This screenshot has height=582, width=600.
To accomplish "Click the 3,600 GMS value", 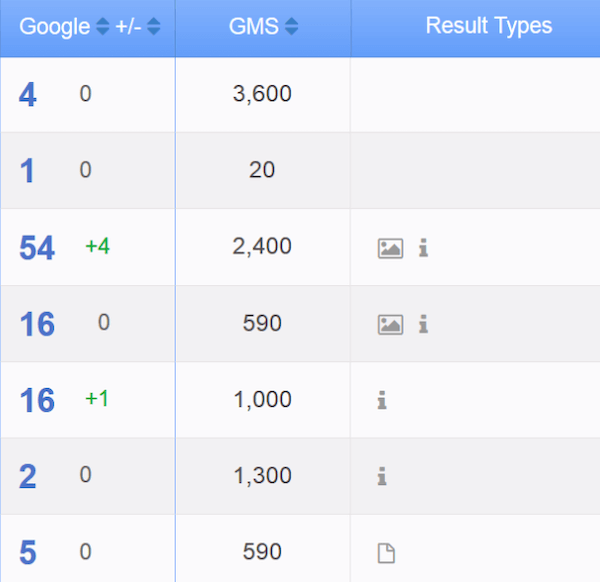I will coord(262,95).
